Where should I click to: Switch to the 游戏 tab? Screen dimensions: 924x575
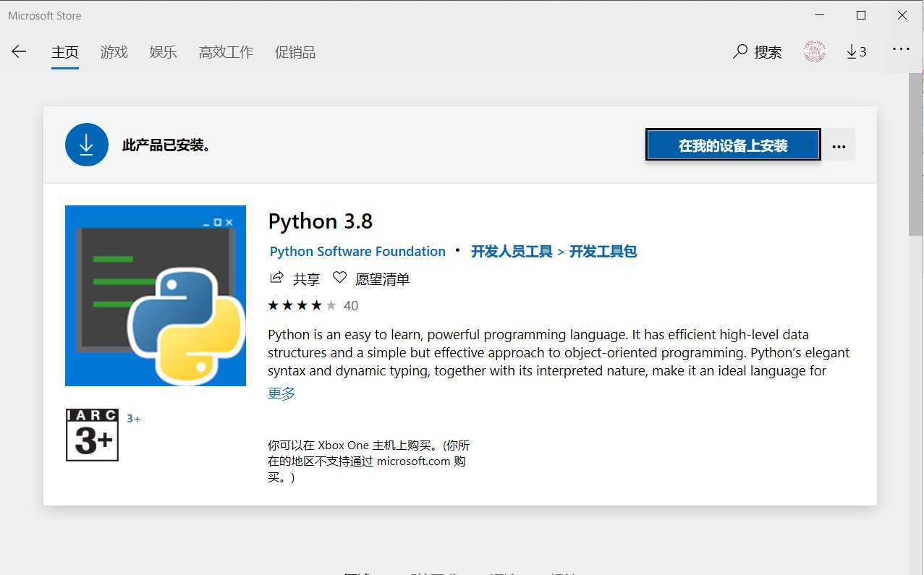(114, 52)
